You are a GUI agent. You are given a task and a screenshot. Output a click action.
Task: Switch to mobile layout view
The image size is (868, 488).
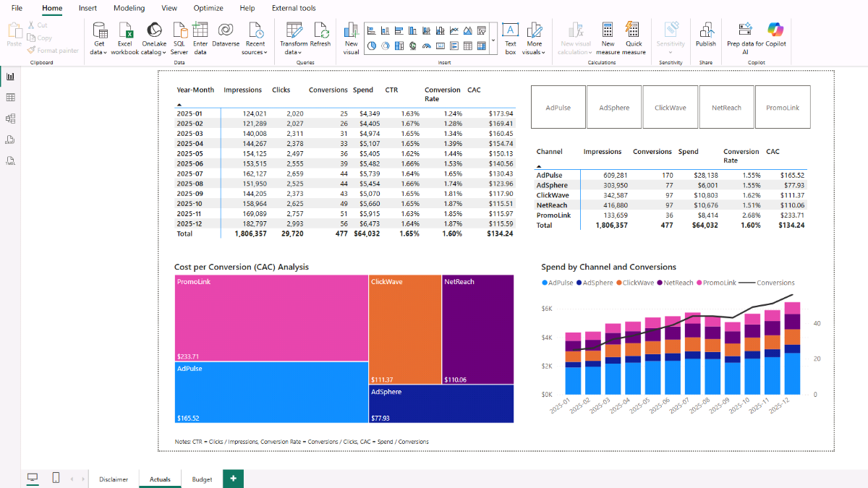coord(56,478)
